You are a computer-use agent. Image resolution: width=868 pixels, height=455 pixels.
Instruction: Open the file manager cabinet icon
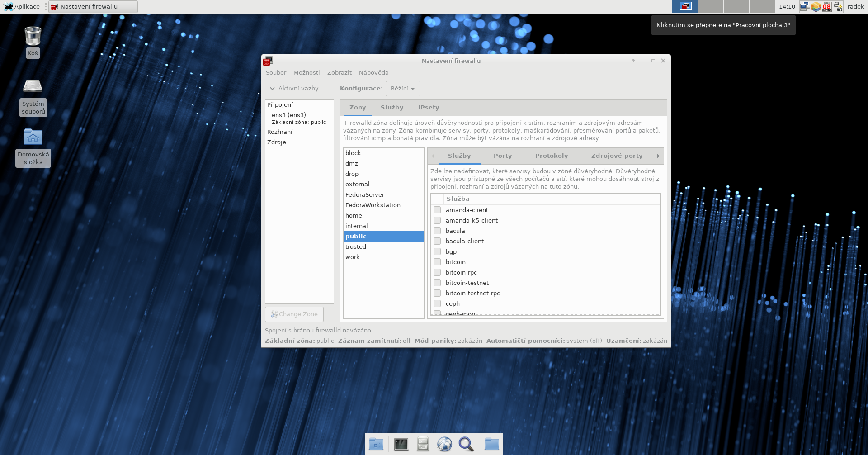point(423,444)
